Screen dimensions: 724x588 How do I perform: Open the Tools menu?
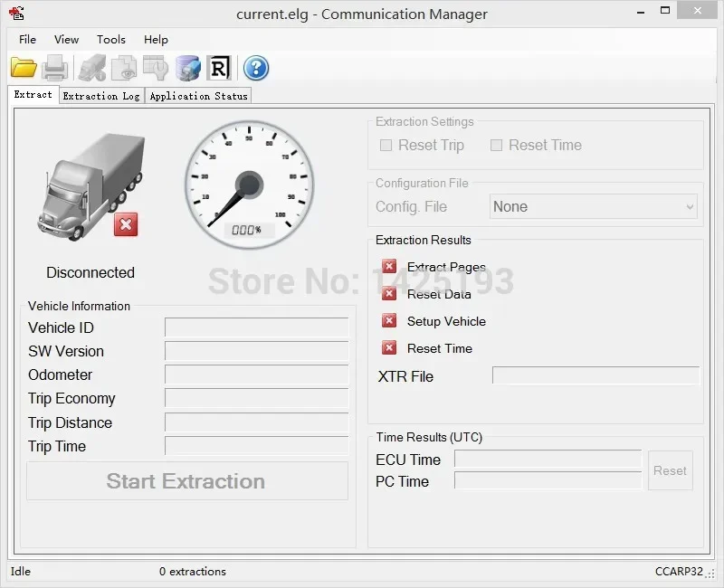pyautogui.click(x=111, y=40)
